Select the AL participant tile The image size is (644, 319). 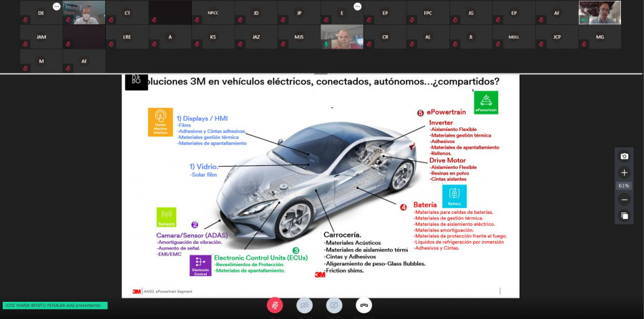428,37
